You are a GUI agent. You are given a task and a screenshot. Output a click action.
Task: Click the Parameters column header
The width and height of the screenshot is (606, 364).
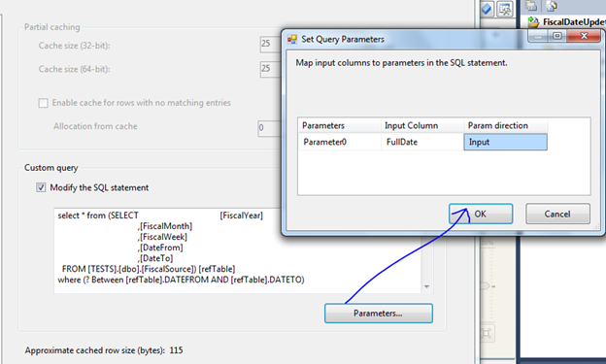tap(340, 125)
